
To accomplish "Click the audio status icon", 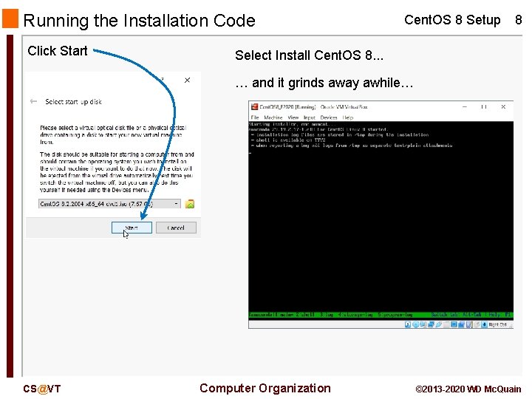I will (x=423, y=324).
